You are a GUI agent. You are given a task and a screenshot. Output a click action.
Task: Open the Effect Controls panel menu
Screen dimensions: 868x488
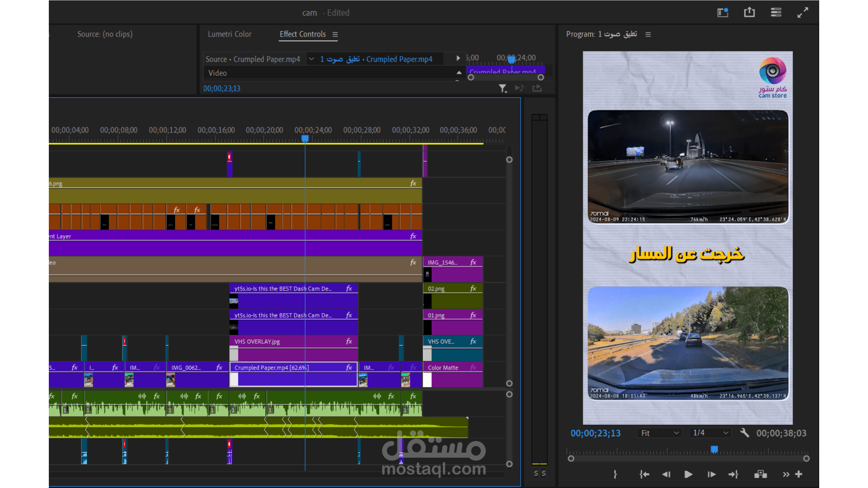pos(335,34)
